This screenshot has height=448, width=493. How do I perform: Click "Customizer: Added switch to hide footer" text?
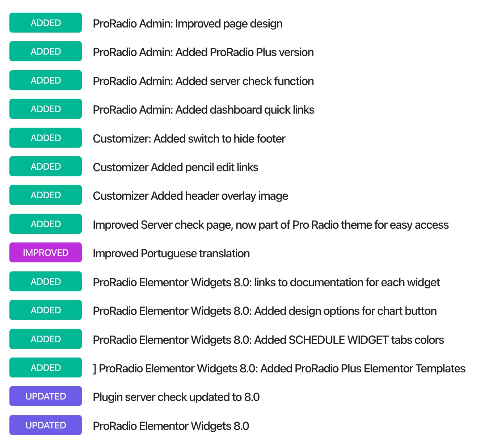(189, 139)
